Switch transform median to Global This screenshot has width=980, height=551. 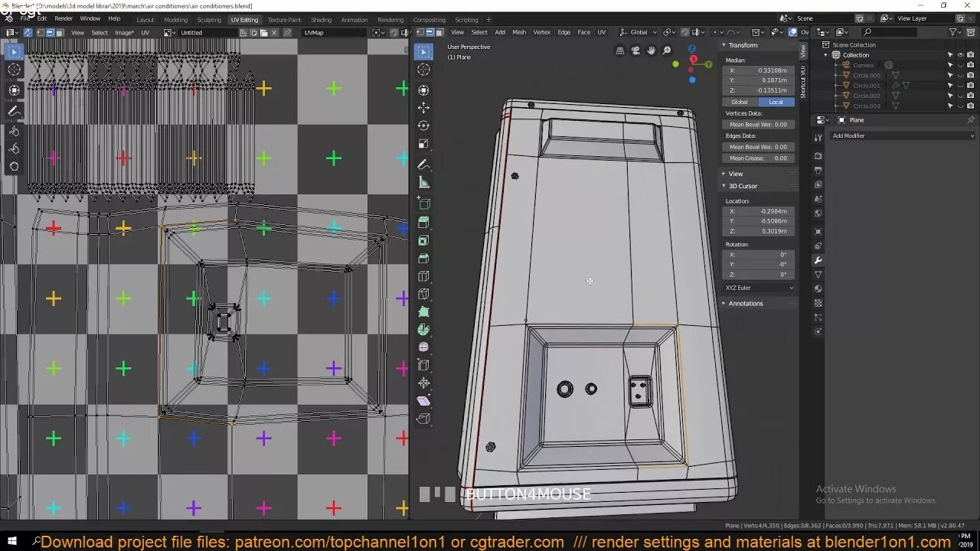click(739, 102)
